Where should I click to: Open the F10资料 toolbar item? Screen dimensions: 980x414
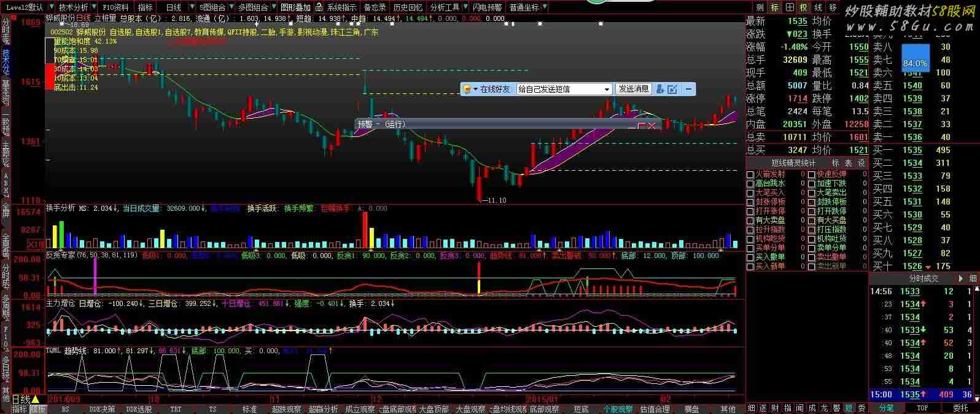tap(115, 7)
